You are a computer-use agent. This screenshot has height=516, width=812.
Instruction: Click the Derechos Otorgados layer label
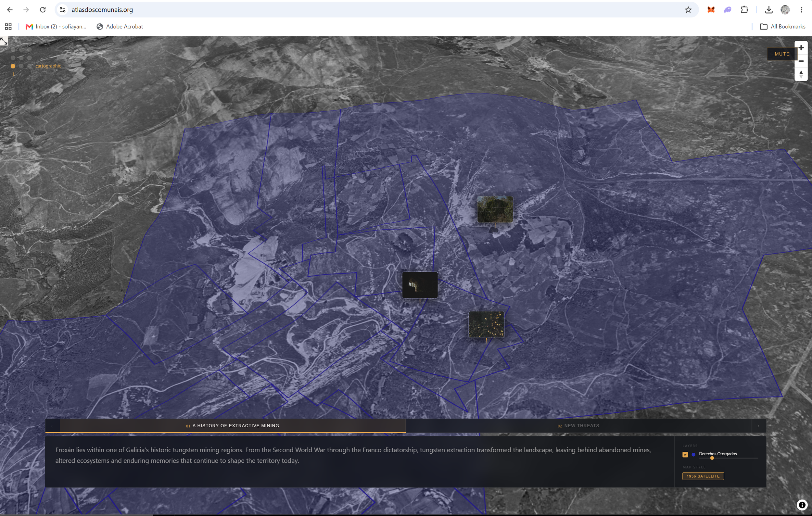tap(717, 454)
